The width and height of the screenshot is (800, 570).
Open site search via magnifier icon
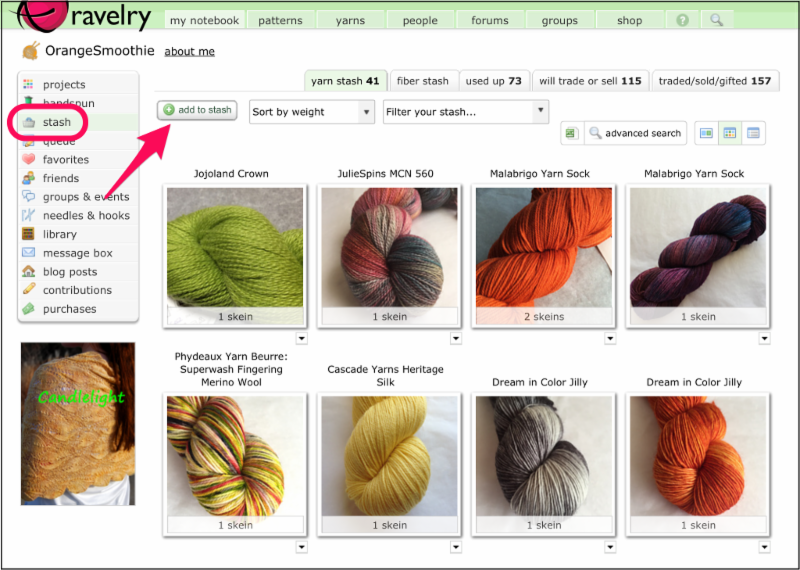pos(716,20)
